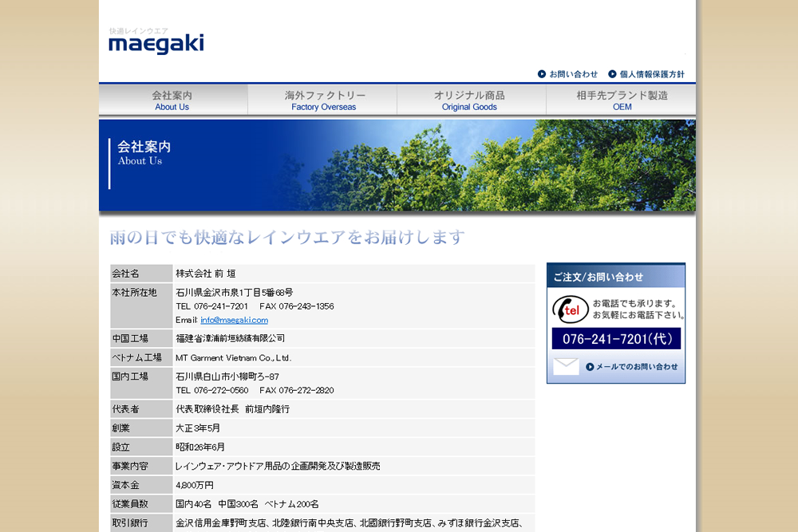This screenshot has width=798, height=532.
Task: Click the 事業内容 row label
Action: pyautogui.click(x=130, y=466)
